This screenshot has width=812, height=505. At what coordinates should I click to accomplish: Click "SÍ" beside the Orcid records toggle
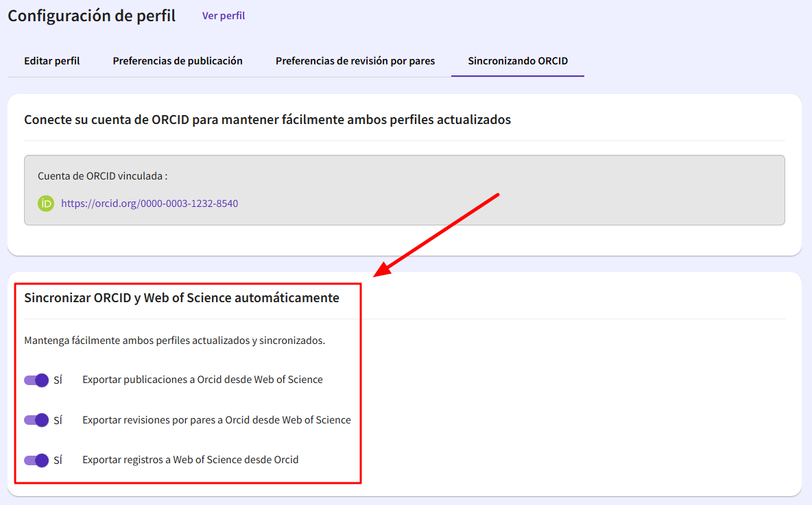(58, 460)
